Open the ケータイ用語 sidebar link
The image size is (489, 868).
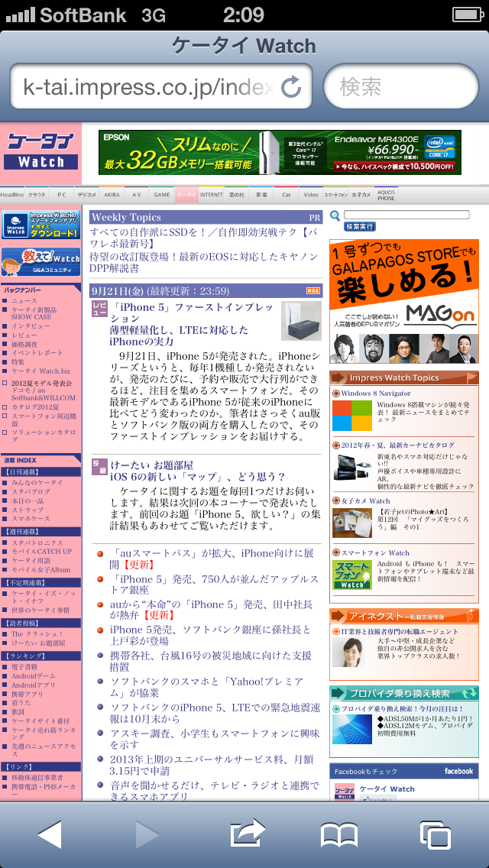coord(31,561)
